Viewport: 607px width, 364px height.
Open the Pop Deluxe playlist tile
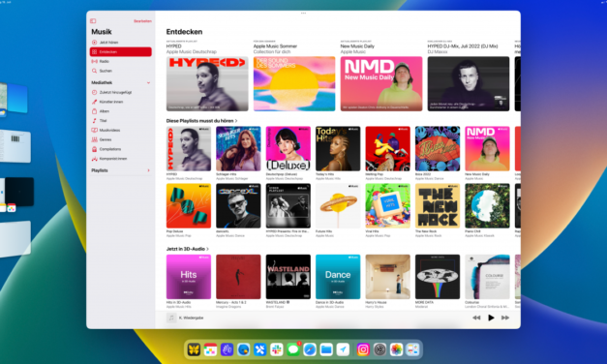coord(189,205)
